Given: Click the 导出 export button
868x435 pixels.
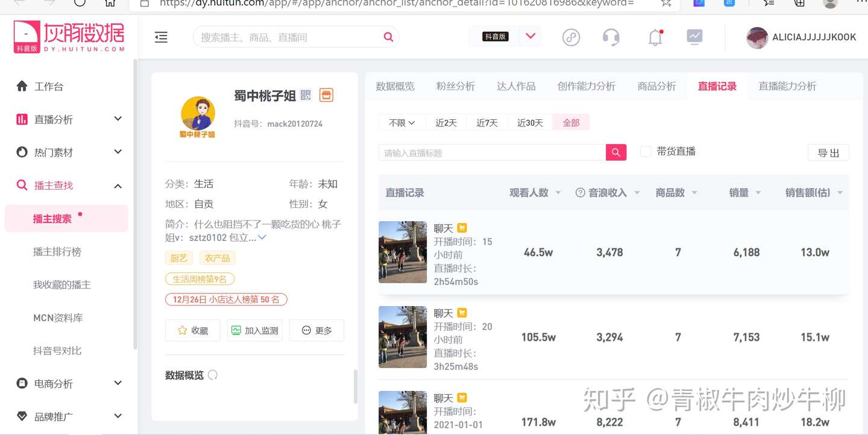Looking at the screenshot, I should pos(828,153).
